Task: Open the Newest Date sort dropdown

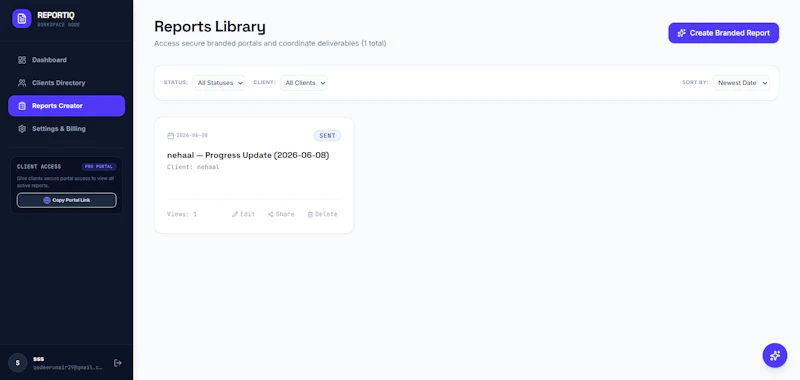Action: [x=741, y=83]
